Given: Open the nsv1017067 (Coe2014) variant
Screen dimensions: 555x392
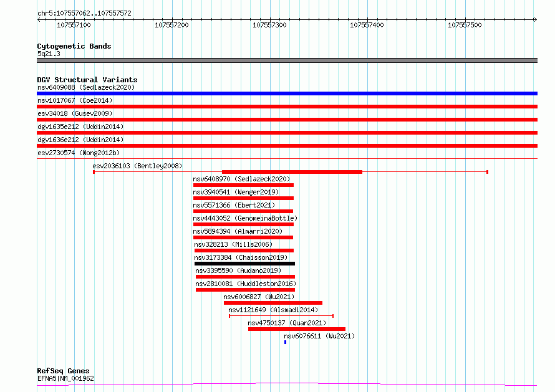Looking at the screenshot, I should 75,100.
